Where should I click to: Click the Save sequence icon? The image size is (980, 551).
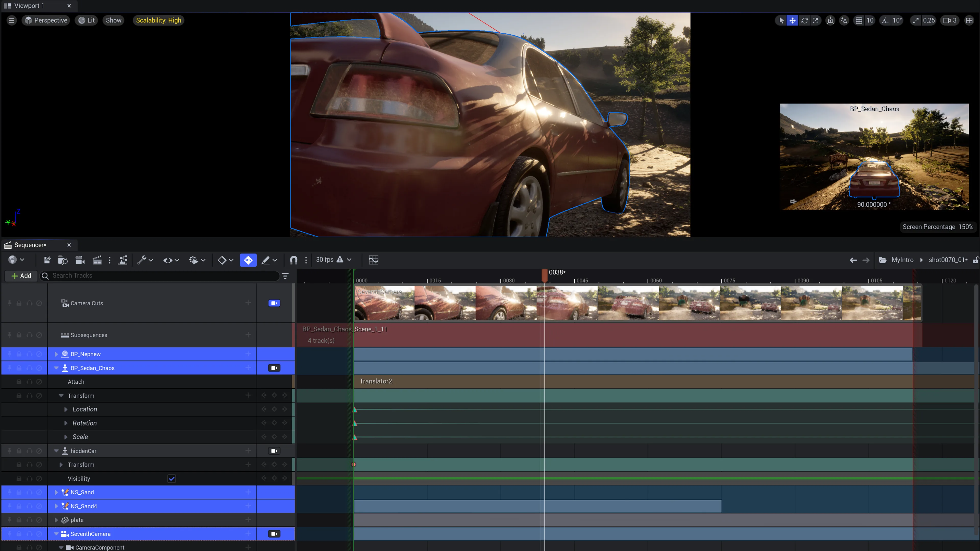[x=47, y=260]
